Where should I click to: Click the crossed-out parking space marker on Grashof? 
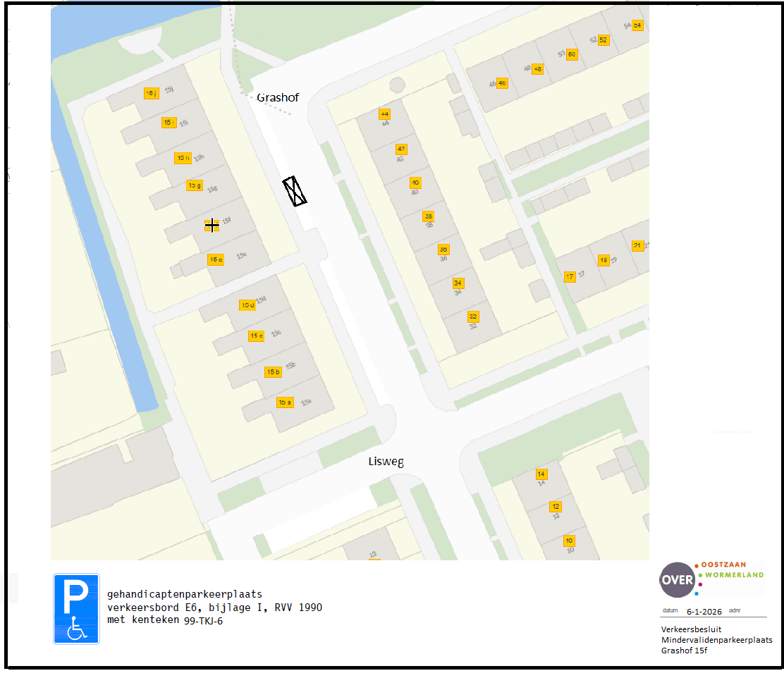pos(295,191)
